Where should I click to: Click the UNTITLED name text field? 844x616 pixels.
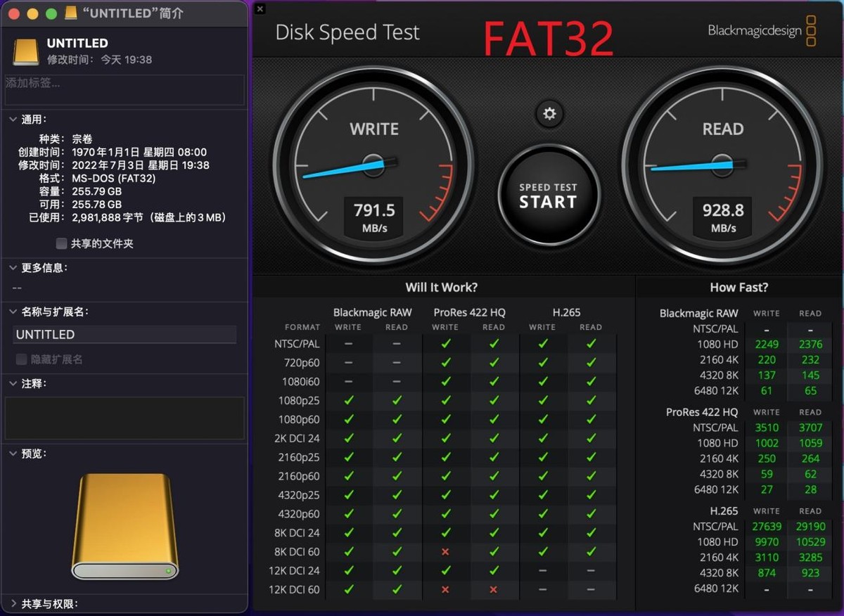click(x=124, y=335)
